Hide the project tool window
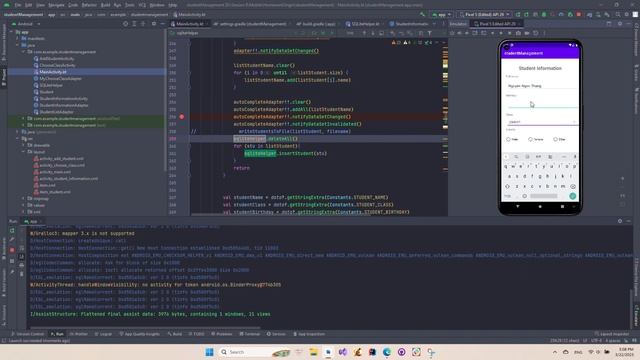 (x=162, y=24)
